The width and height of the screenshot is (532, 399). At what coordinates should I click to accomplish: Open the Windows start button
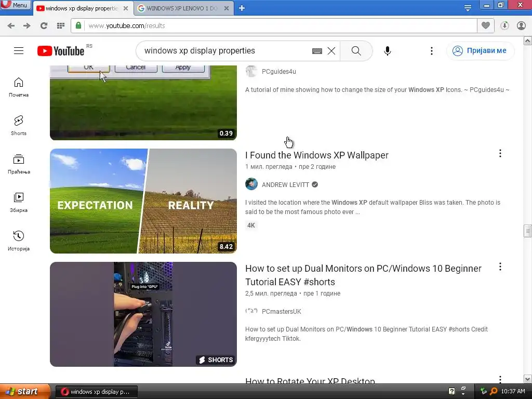click(x=25, y=392)
